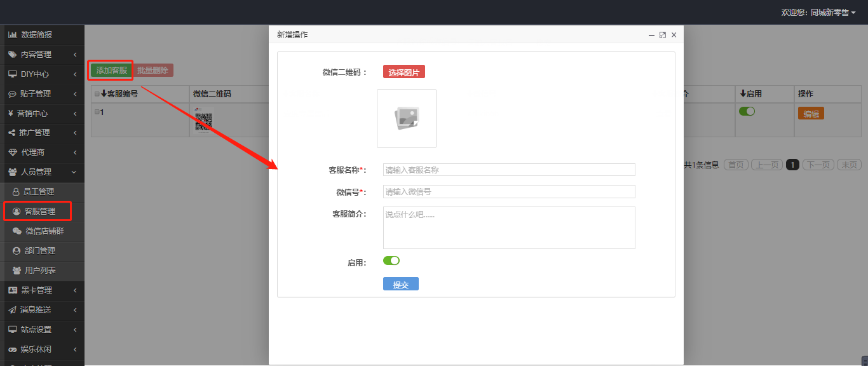Viewport: 868px width, 366px height.
Task: Sort by 客服编号 arrow in table header
Action: click(x=104, y=94)
